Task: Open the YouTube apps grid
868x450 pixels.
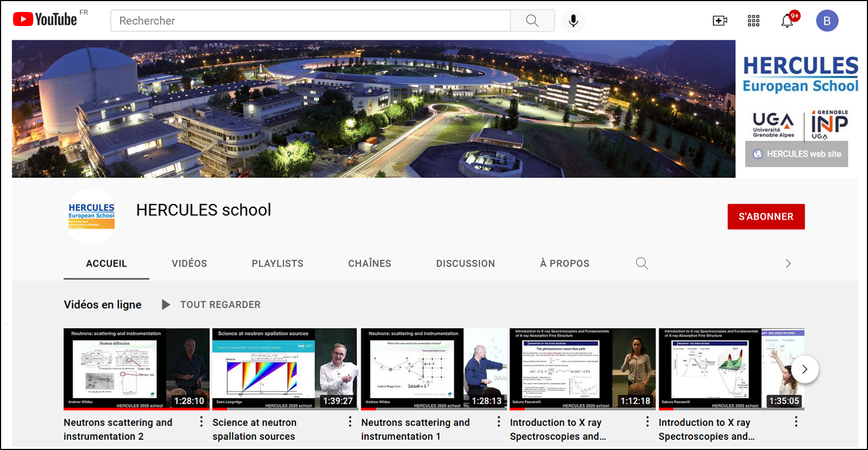Action: (x=753, y=21)
